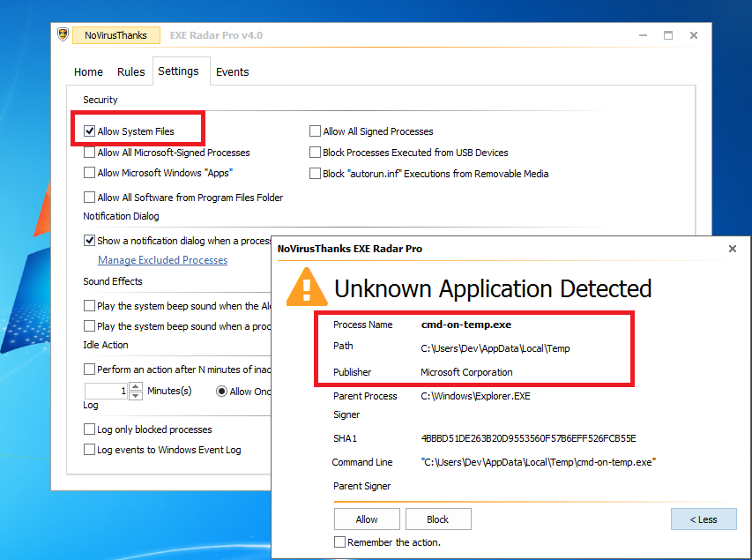The image size is (752, 560).
Task: Click the Block button in the alert dialog
Action: click(438, 519)
